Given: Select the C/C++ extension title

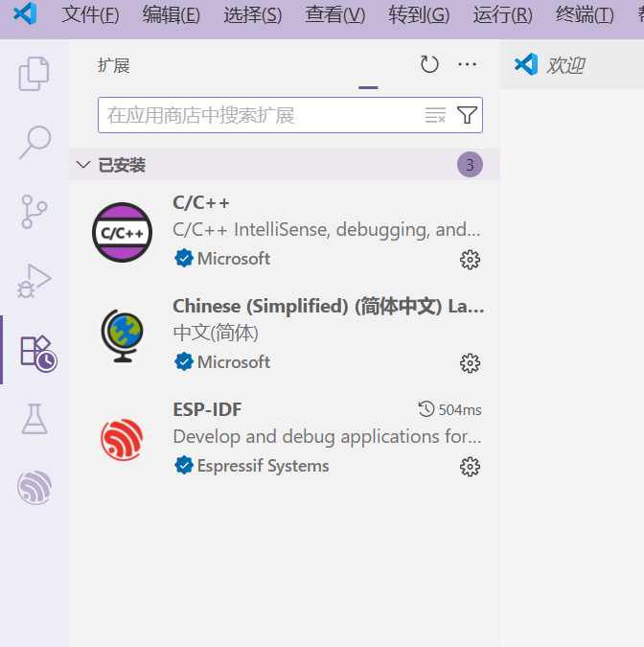Looking at the screenshot, I should pos(201,203).
